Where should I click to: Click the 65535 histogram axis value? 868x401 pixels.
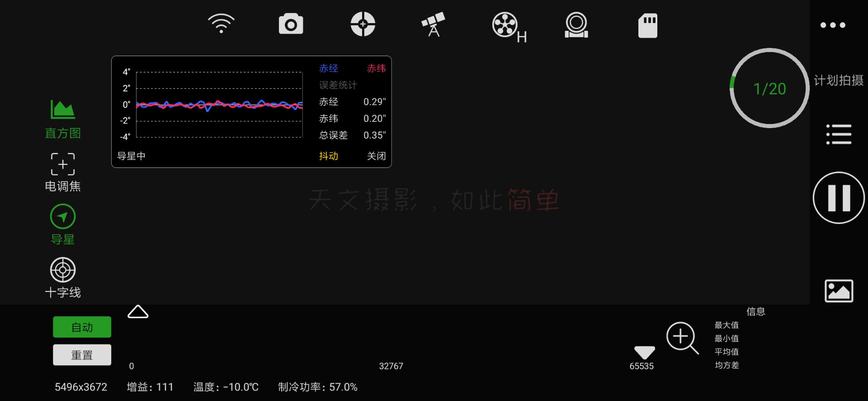(x=642, y=366)
